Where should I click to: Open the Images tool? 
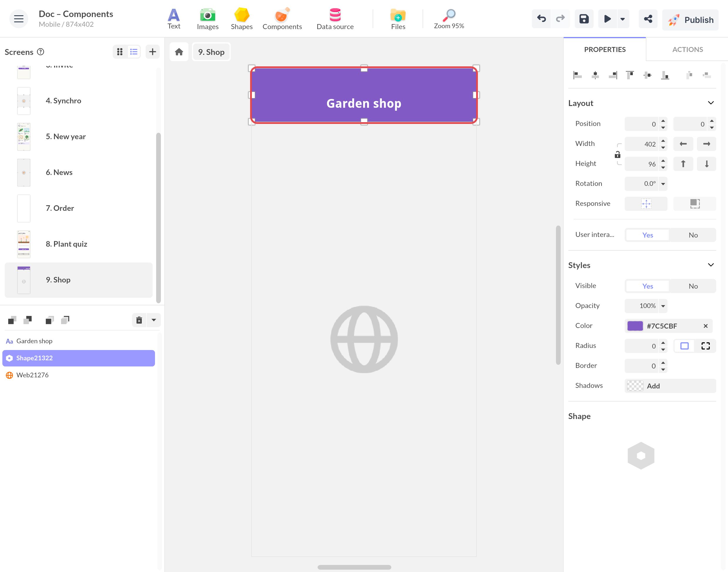pyautogui.click(x=208, y=19)
